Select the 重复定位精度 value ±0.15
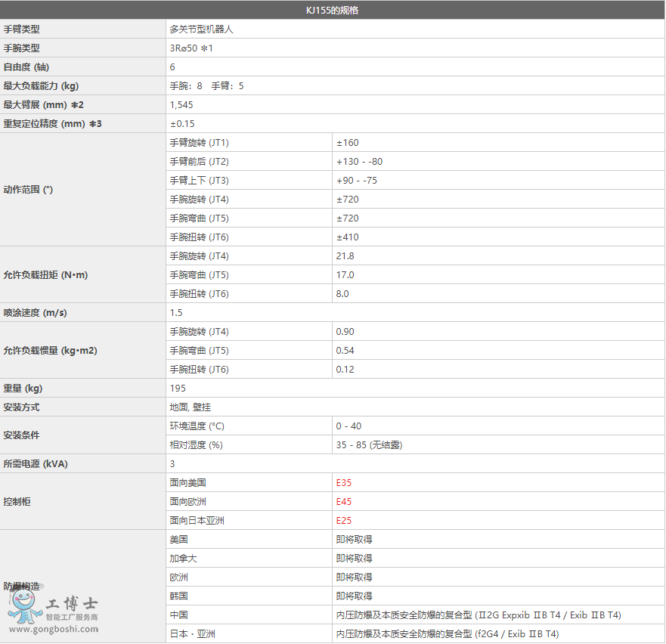 (x=182, y=124)
